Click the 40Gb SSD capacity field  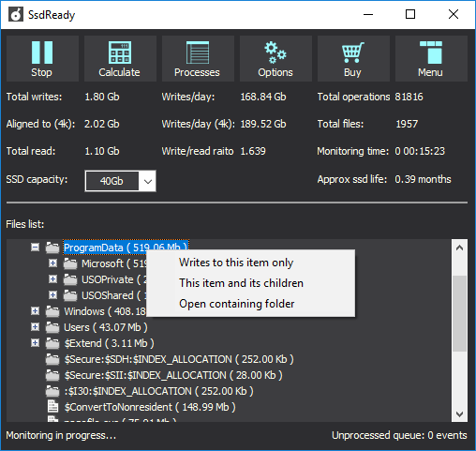click(112, 181)
